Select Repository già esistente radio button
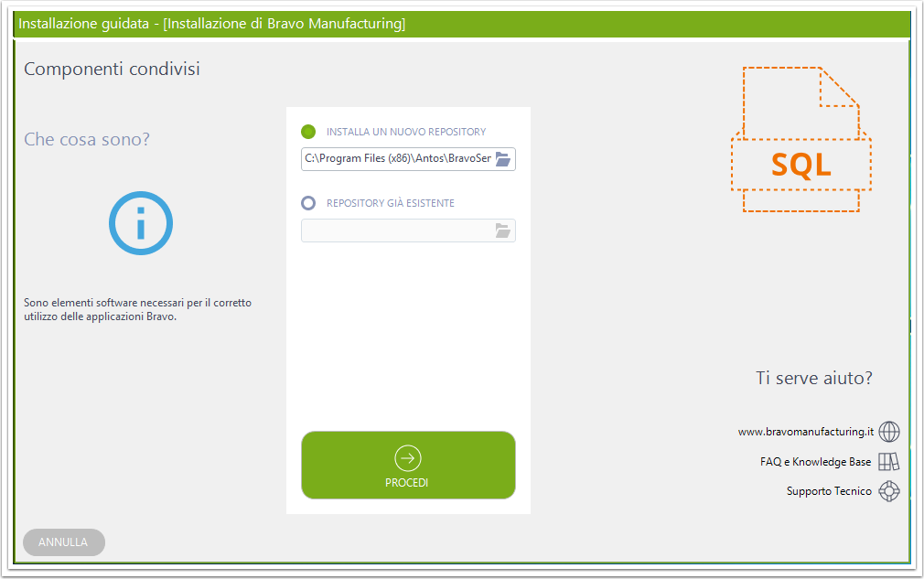This screenshot has width=924, height=579. tap(308, 203)
